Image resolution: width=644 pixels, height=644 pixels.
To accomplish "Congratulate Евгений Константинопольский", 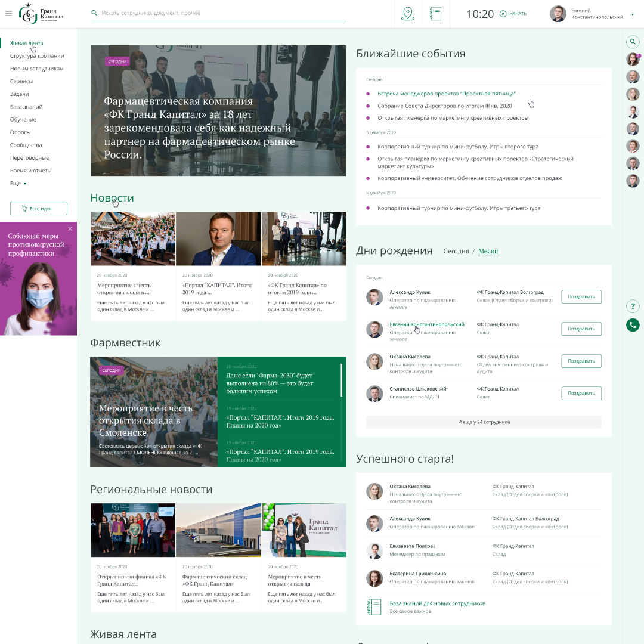I will [581, 329].
